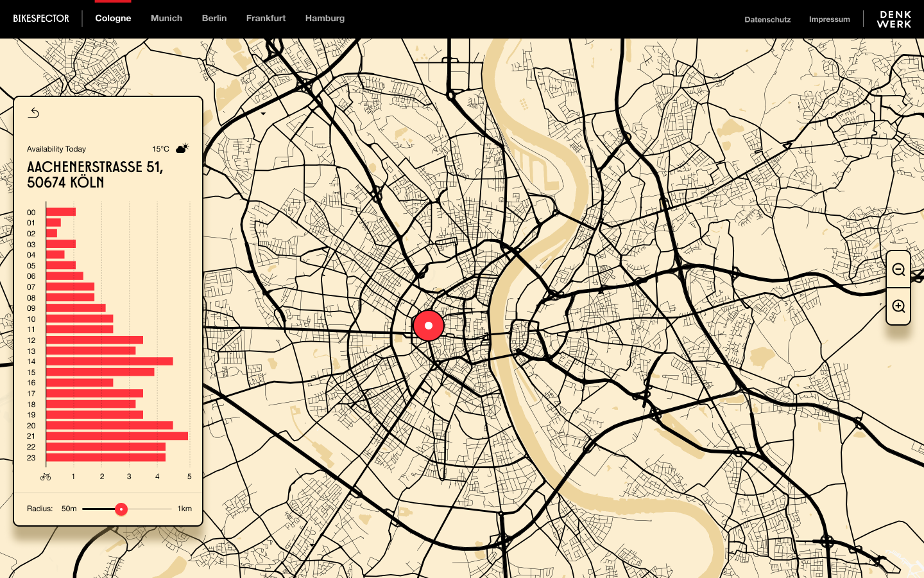Click the availability bar for hour 21
The width and height of the screenshot is (924, 578).
117,436
